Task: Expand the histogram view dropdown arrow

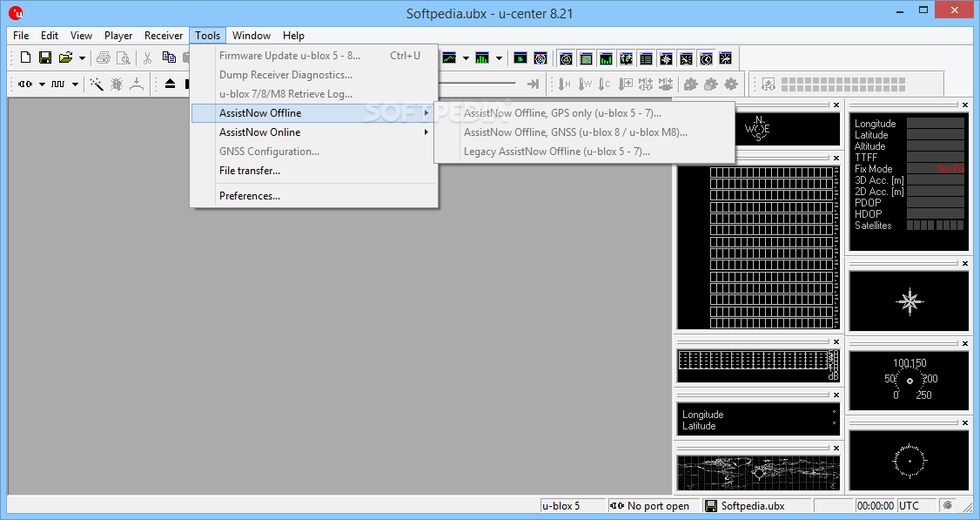Action: click(499, 58)
